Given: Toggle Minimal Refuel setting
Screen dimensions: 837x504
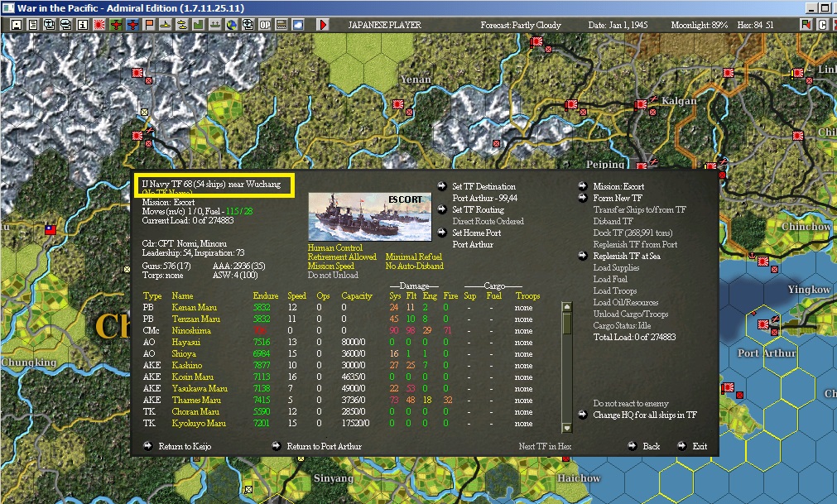Looking at the screenshot, I should (x=414, y=257).
